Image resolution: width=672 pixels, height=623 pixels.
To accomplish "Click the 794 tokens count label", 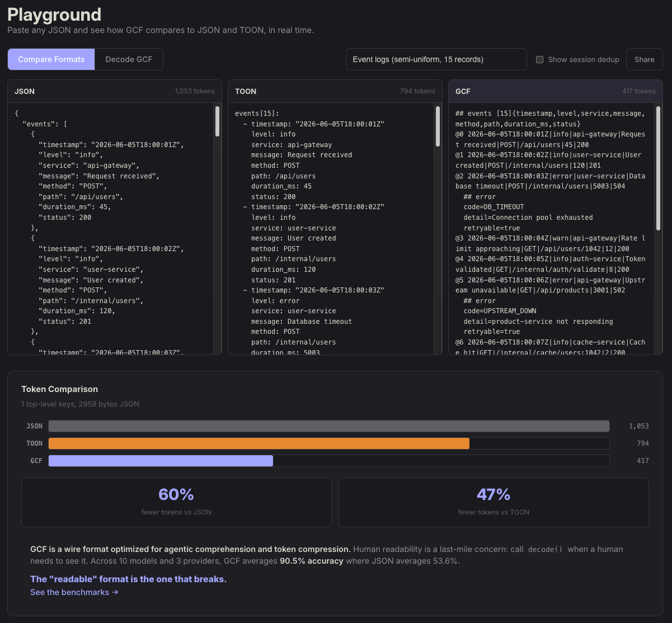I will pyautogui.click(x=417, y=91).
